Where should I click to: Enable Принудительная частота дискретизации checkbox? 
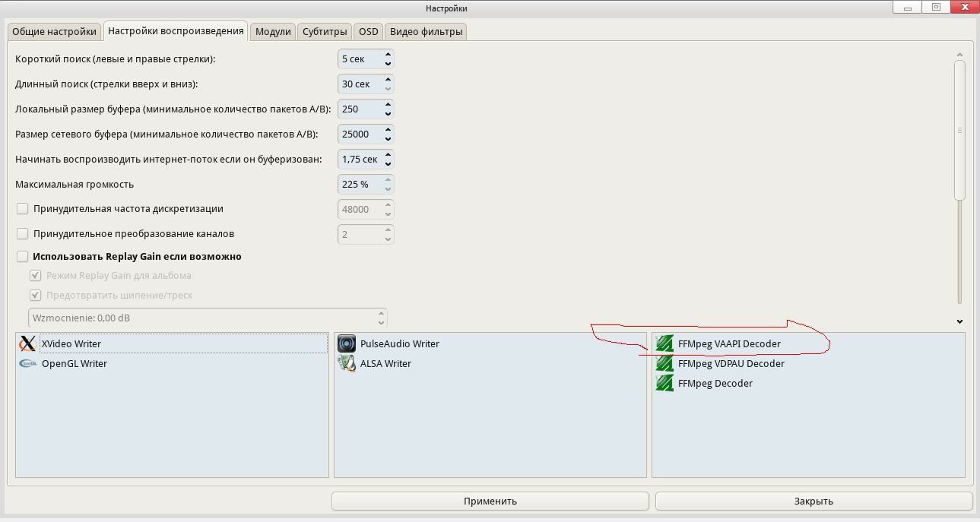point(22,208)
